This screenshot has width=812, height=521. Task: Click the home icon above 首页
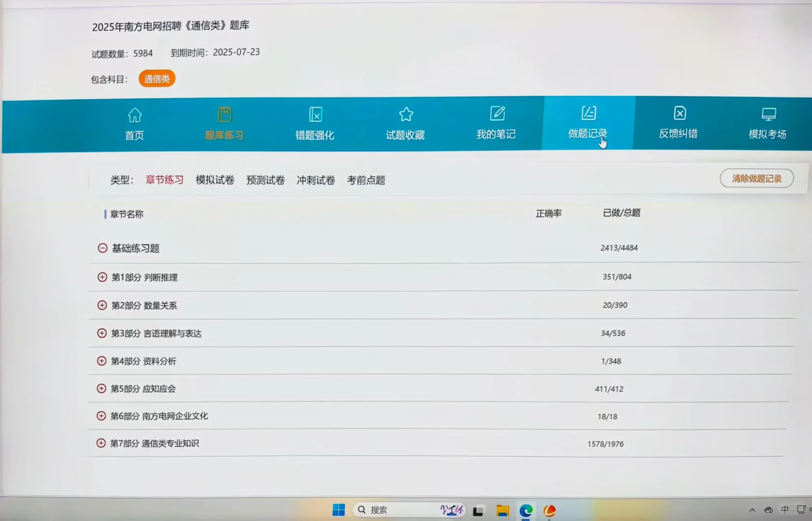coord(135,115)
